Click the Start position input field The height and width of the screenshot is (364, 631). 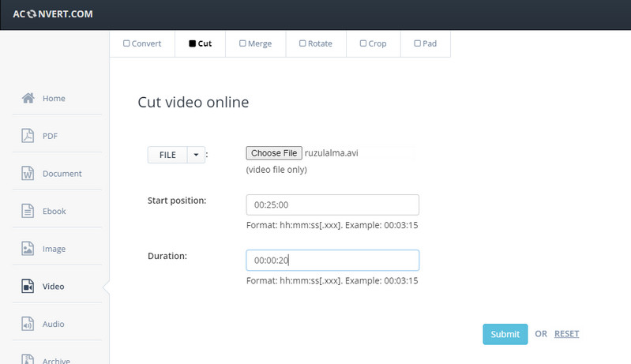coord(332,205)
